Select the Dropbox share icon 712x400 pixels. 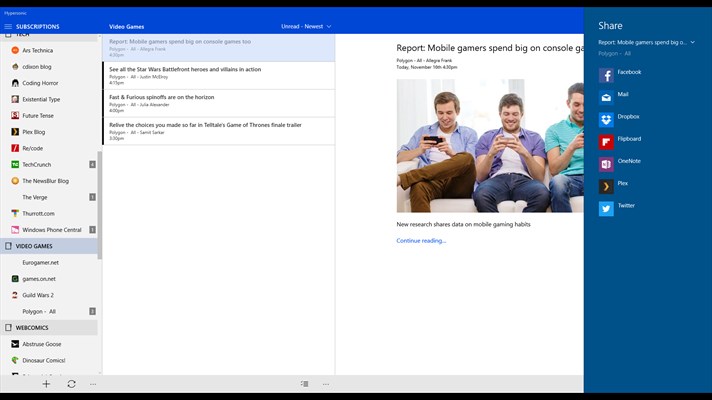tap(606, 119)
